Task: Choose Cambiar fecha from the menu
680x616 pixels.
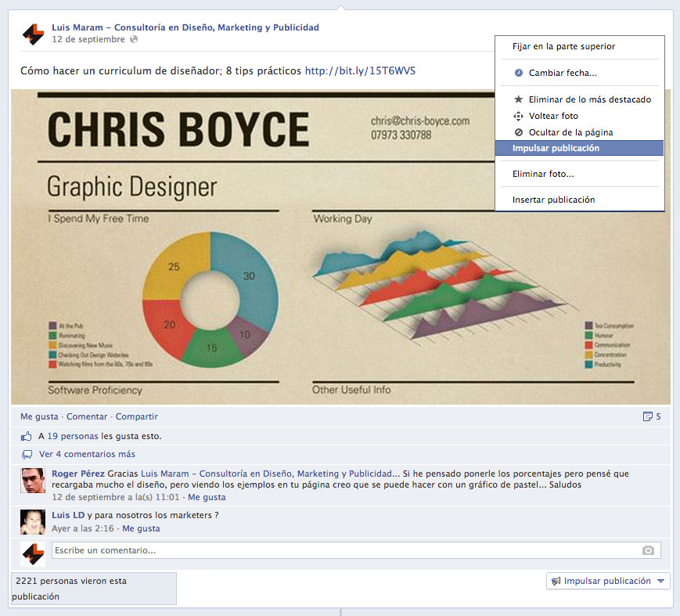Action: point(563,73)
